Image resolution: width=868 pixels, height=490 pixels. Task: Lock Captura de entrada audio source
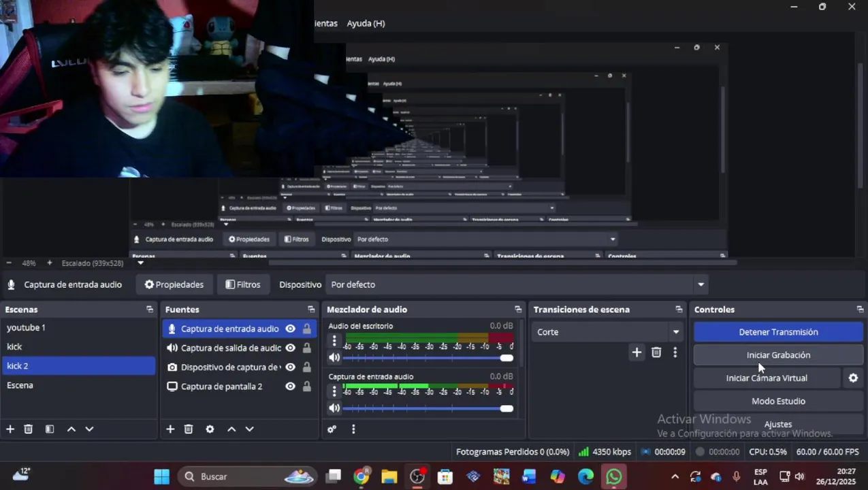[307, 329]
